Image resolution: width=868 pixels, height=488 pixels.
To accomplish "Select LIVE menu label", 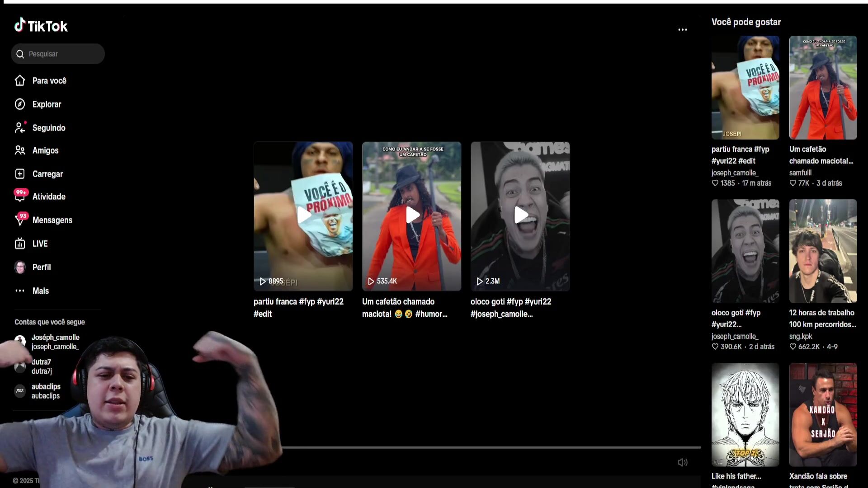I will click(x=40, y=244).
